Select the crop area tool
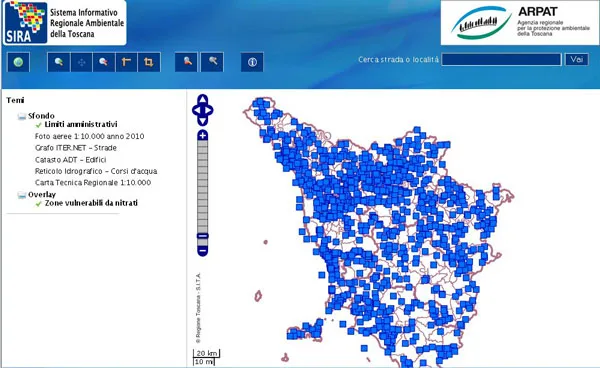 pyautogui.click(x=149, y=62)
